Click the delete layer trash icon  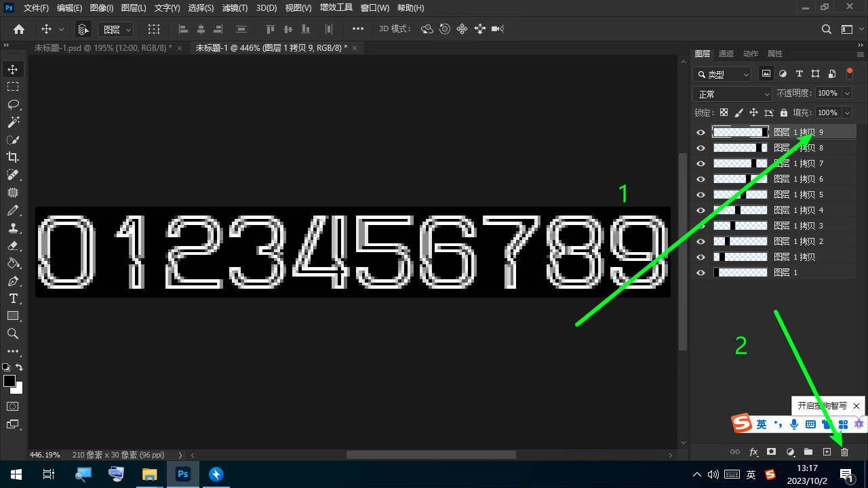[844, 452]
